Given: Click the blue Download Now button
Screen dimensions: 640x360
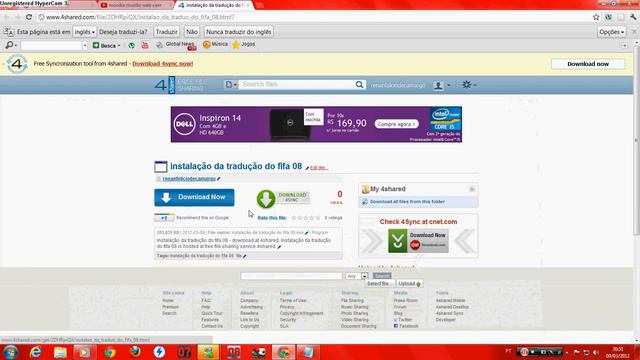Looking at the screenshot, I should tap(194, 198).
